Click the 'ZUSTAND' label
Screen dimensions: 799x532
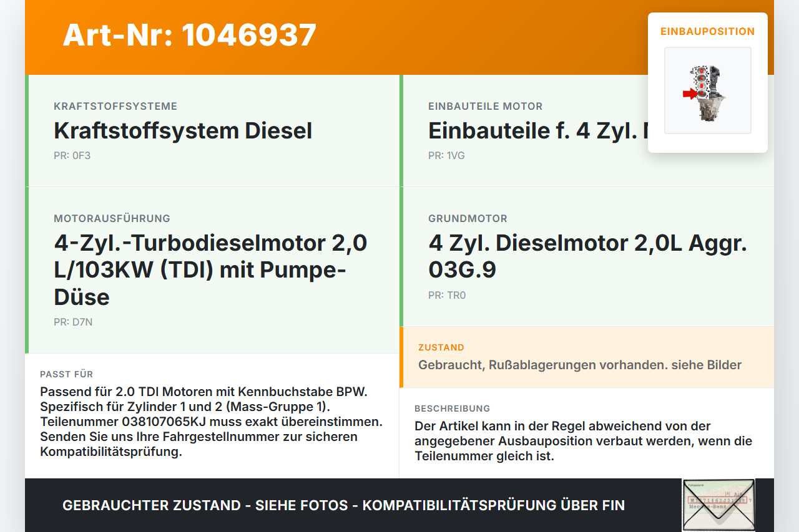tap(441, 347)
